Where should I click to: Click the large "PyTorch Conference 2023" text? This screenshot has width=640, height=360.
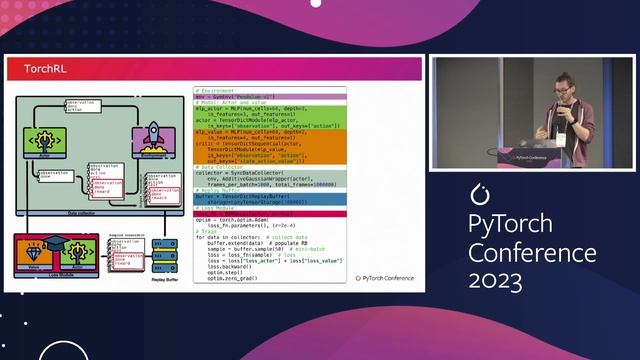click(532, 252)
